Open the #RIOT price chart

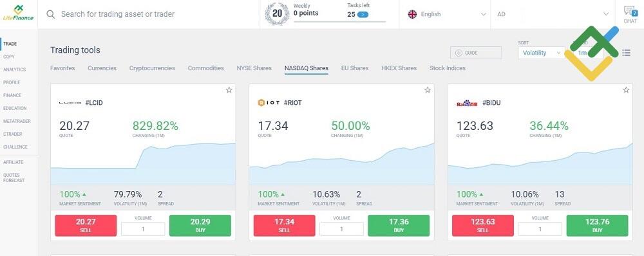[341, 163]
